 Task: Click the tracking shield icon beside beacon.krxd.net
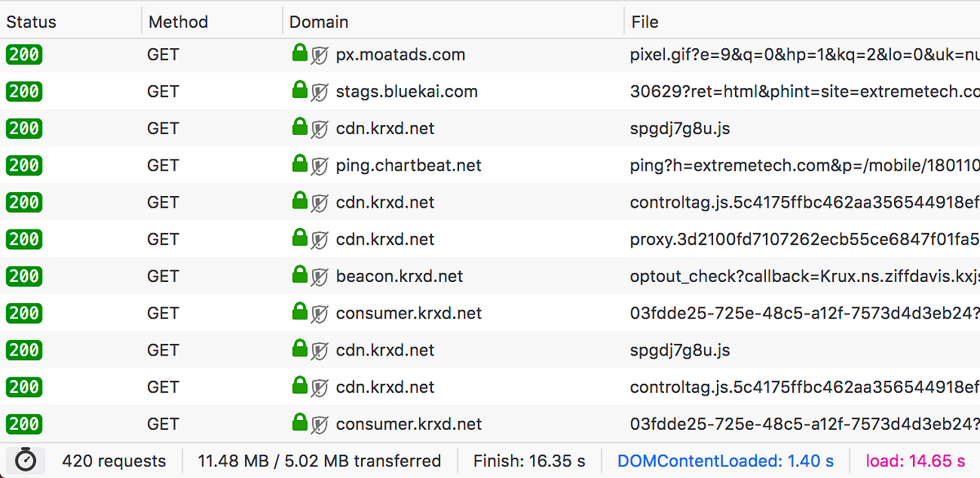coord(320,277)
